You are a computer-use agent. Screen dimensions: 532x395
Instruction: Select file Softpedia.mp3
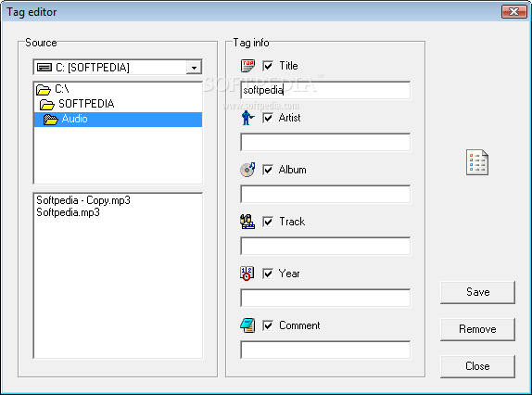[x=68, y=212]
